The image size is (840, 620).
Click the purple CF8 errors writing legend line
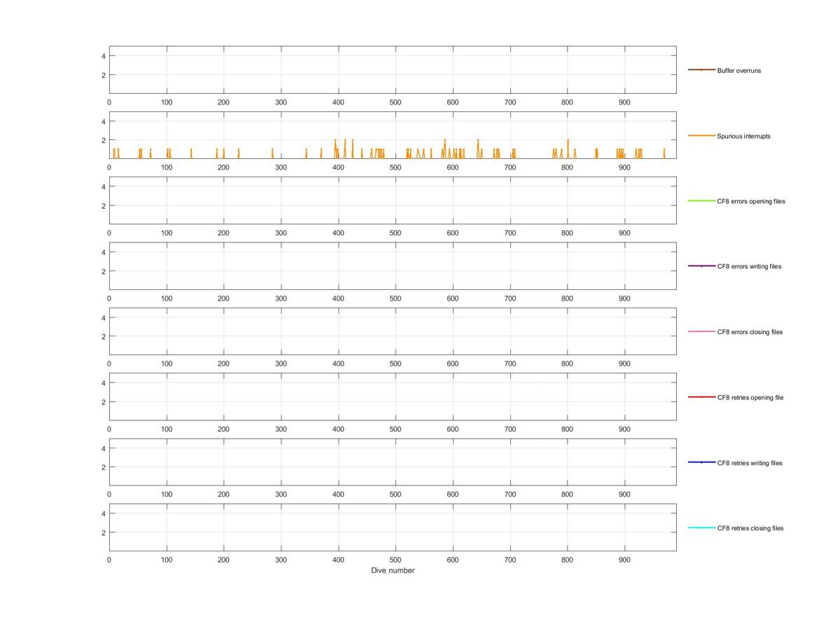[701, 266]
